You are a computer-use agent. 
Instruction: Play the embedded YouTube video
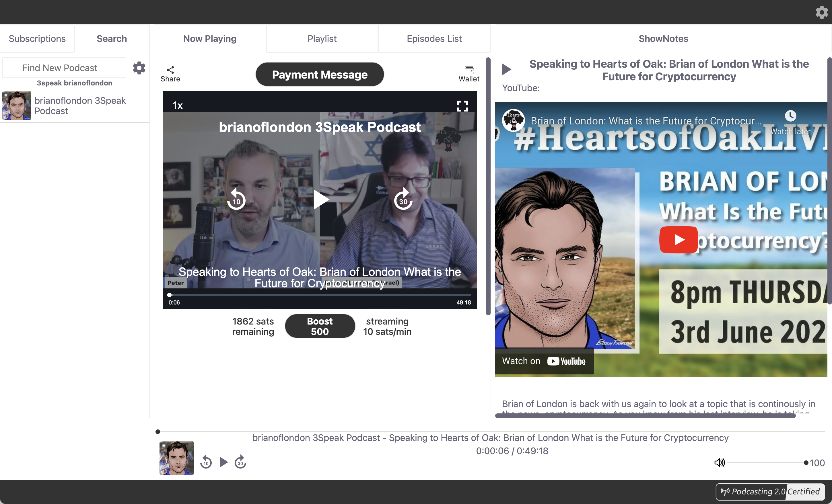click(678, 239)
